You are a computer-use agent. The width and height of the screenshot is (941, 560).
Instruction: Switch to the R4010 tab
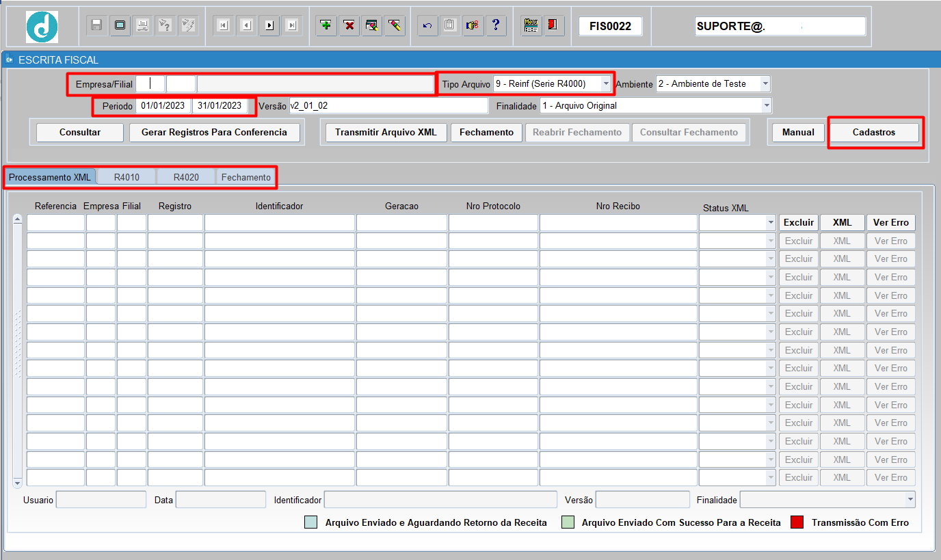127,177
